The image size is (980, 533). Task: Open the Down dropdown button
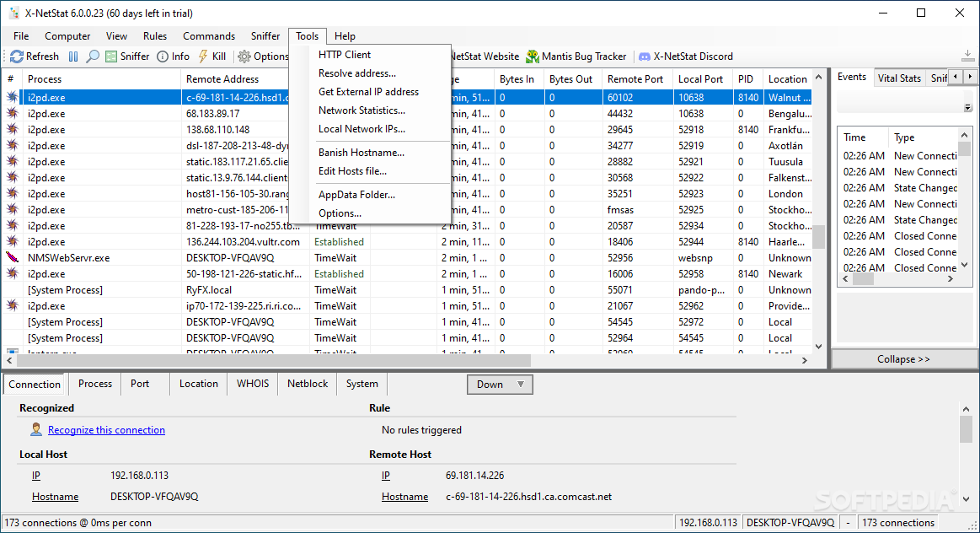point(500,385)
